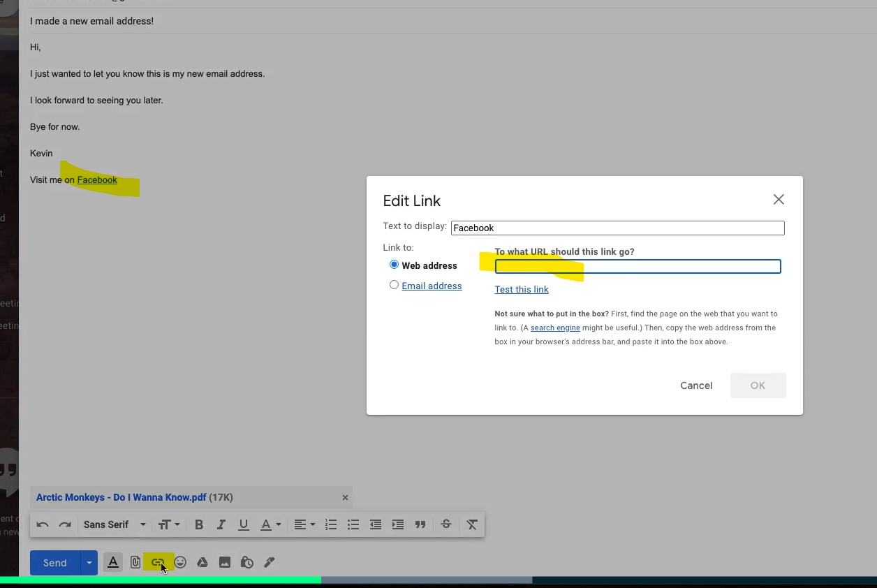Click the Facebook link in email body
The image size is (877, 588).
(x=97, y=179)
